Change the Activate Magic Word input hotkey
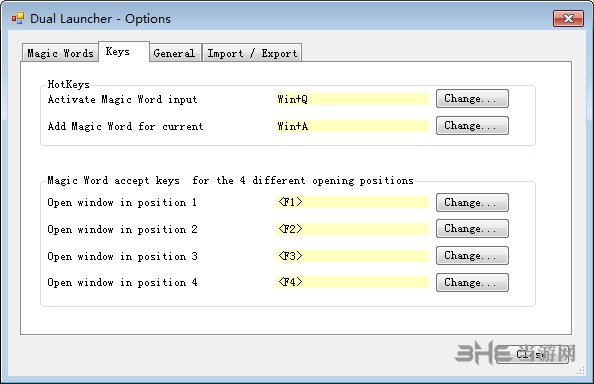The width and height of the screenshot is (594, 384). (472, 98)
